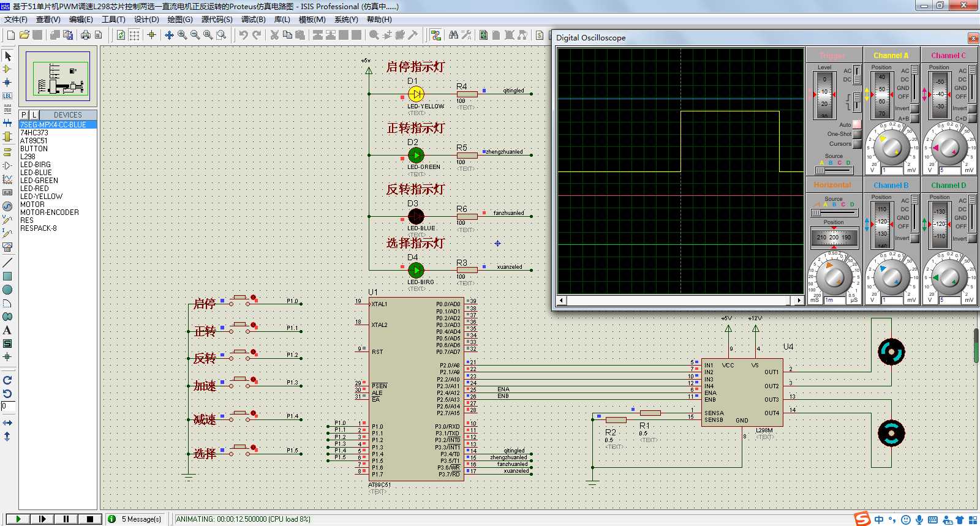Click the Channel A voltage input field
Image resolution: width=980 pixels, height=526 pixels.
(891, 170)
